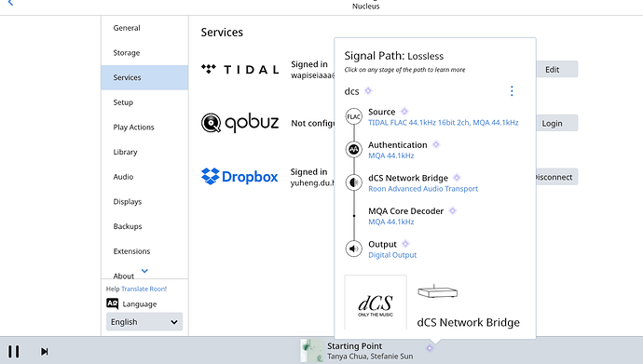Click the Signal Path: Lossless heading
Viewport: 643px width, 364px height.
(394, 56)
